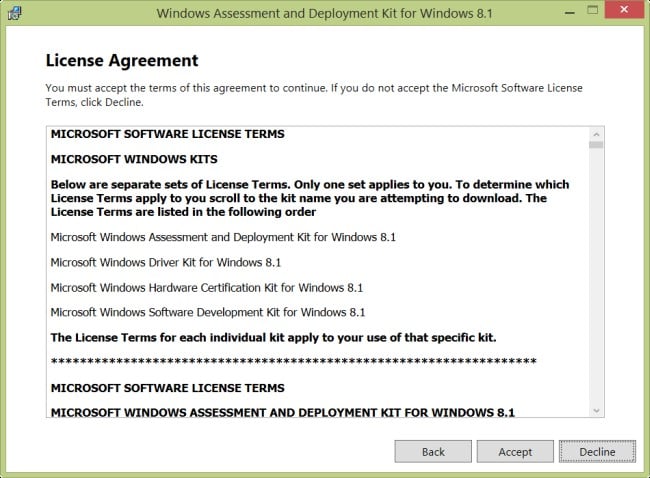Image resolution: width=650 pixels, height=478 pixels.
Task: Select the Software Development Kit line
Action: 208,312
